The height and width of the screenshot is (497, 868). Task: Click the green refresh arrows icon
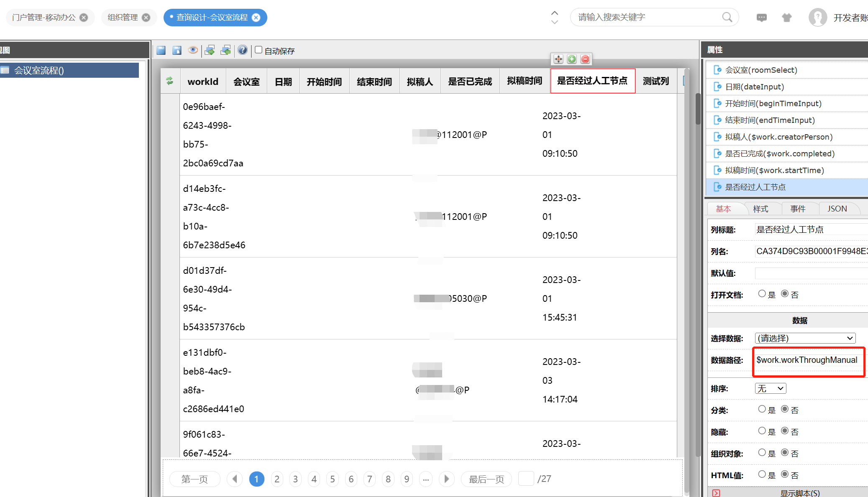point(170,81)
